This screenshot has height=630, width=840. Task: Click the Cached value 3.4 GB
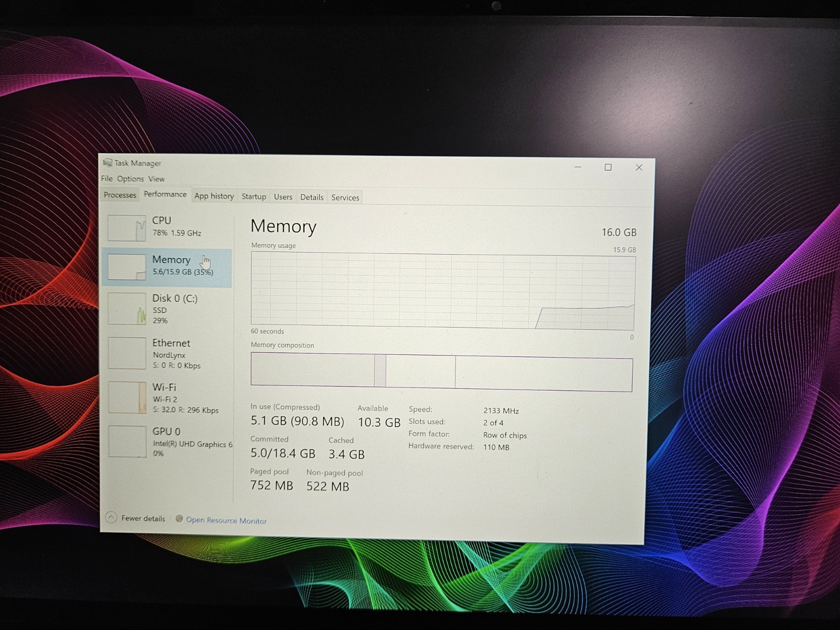click(x=346, y=454)
